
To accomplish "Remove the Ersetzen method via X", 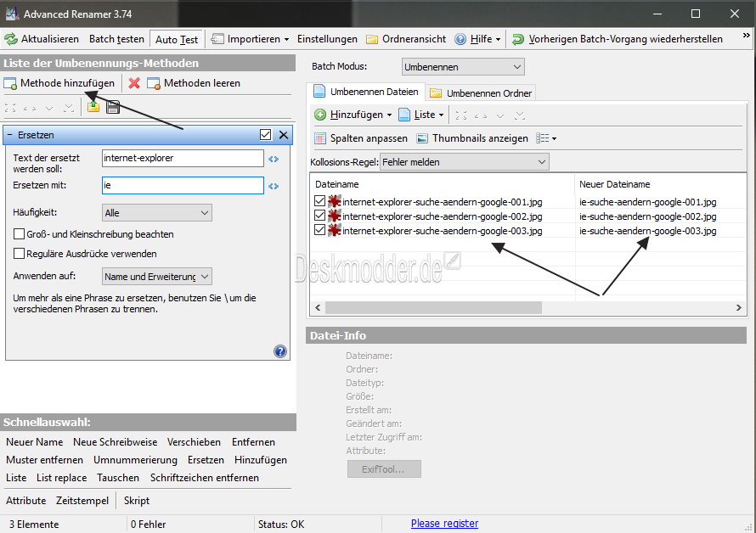I will pos(284,135).
